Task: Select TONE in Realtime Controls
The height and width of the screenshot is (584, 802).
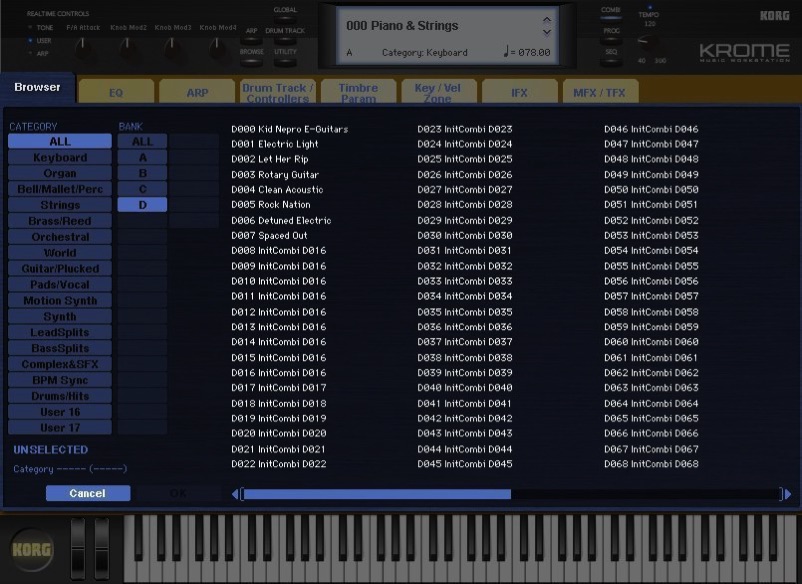Action: (41, 28)
